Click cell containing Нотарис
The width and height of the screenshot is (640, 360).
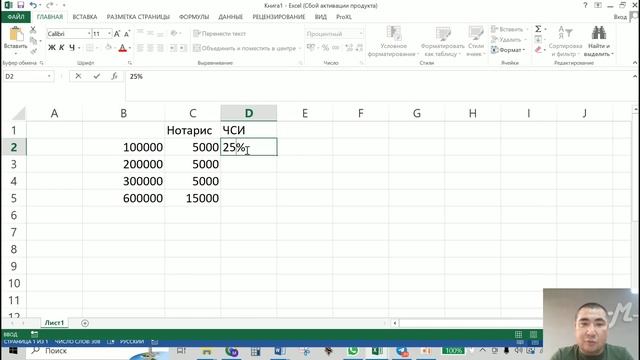[x=193, y=130]
